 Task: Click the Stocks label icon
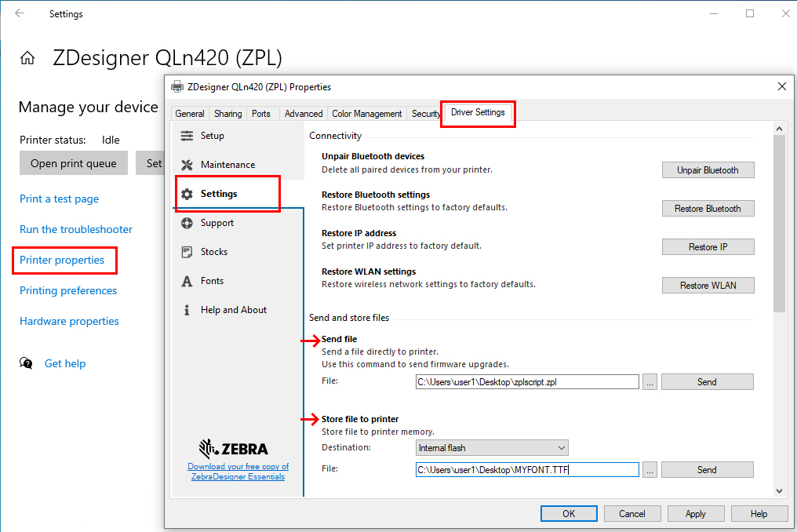point(187,252)
